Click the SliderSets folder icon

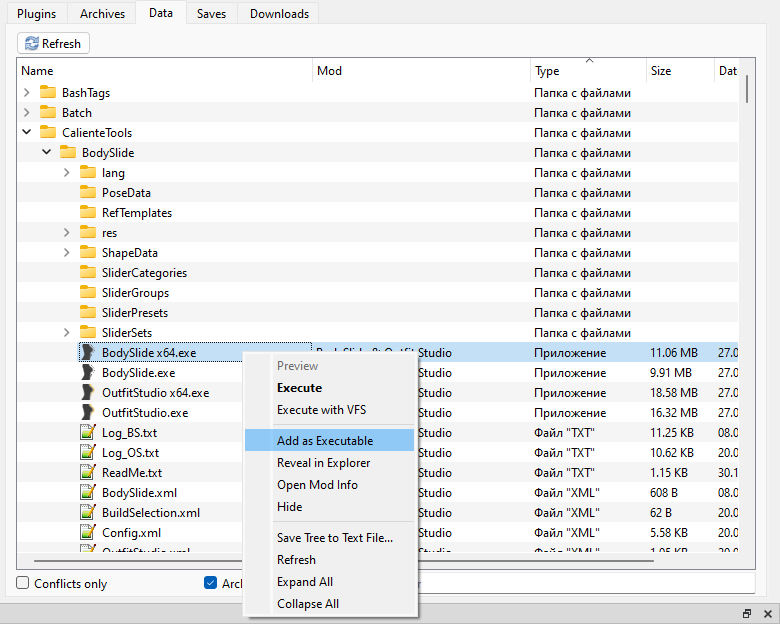click(x=88, y=332)
